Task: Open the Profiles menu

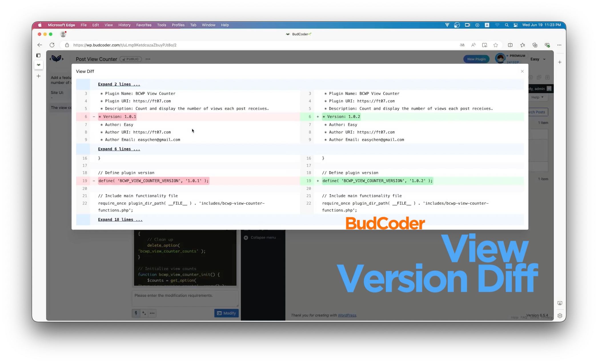Action: [178, 25]
